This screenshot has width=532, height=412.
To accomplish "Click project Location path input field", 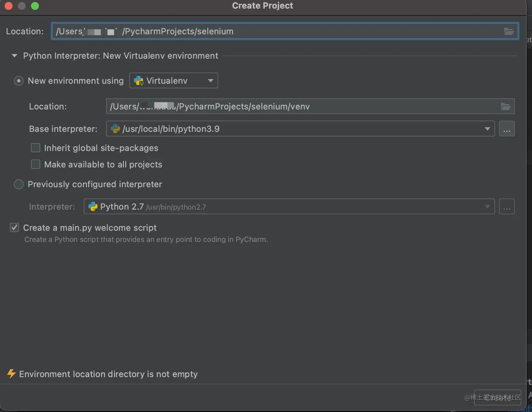I will click(285, 31).
